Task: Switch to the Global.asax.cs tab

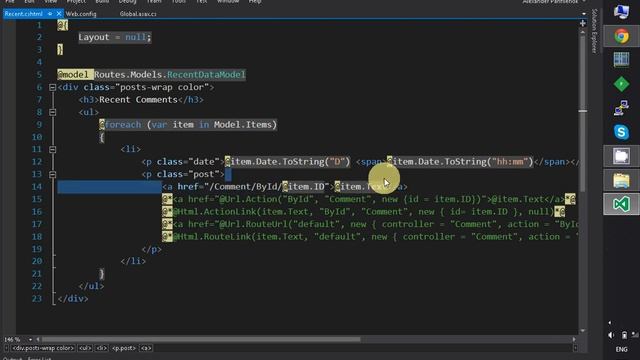Action: (138, 14)
